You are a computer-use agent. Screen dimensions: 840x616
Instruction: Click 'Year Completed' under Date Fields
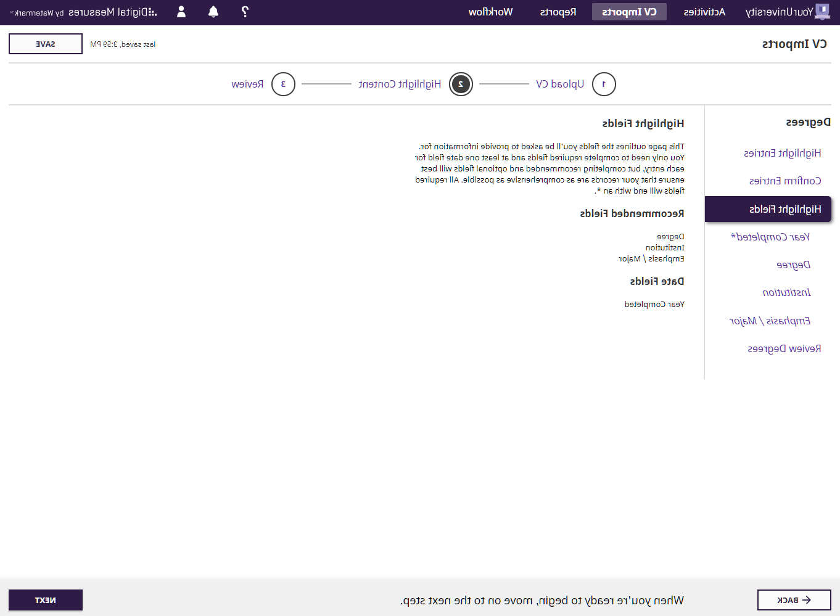(654, 305)
